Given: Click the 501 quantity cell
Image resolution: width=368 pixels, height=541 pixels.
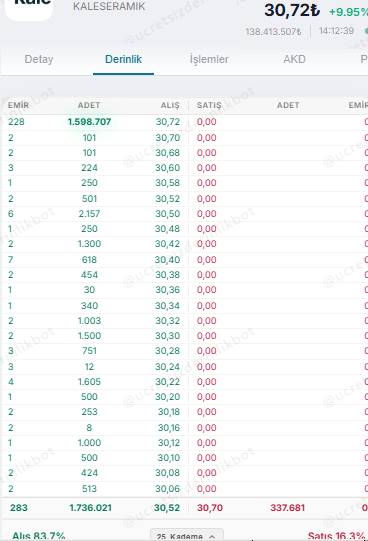Looking at the screenshot, I should coord(89,199).
